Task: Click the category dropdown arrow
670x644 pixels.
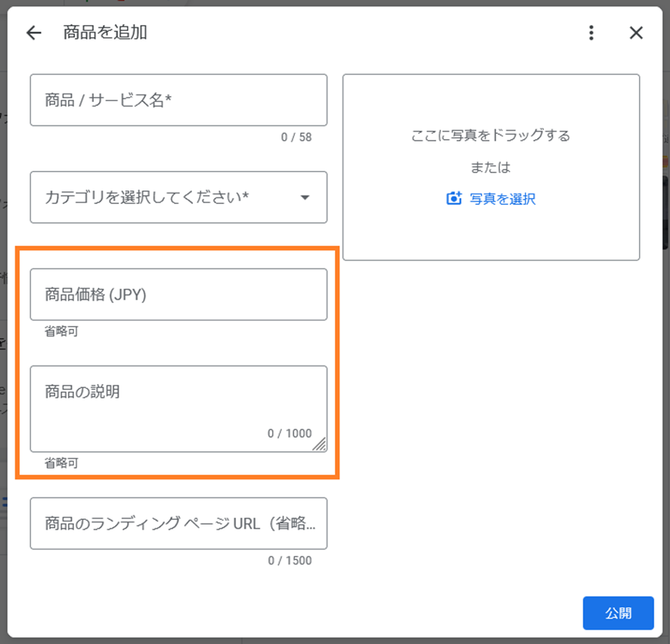Action: click(x=305, y=197)
